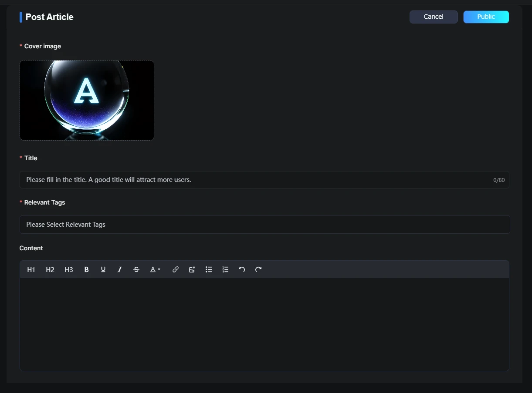Redo the last edit
This screenshot has height=393, width=532.
click(x=258, y=270)
